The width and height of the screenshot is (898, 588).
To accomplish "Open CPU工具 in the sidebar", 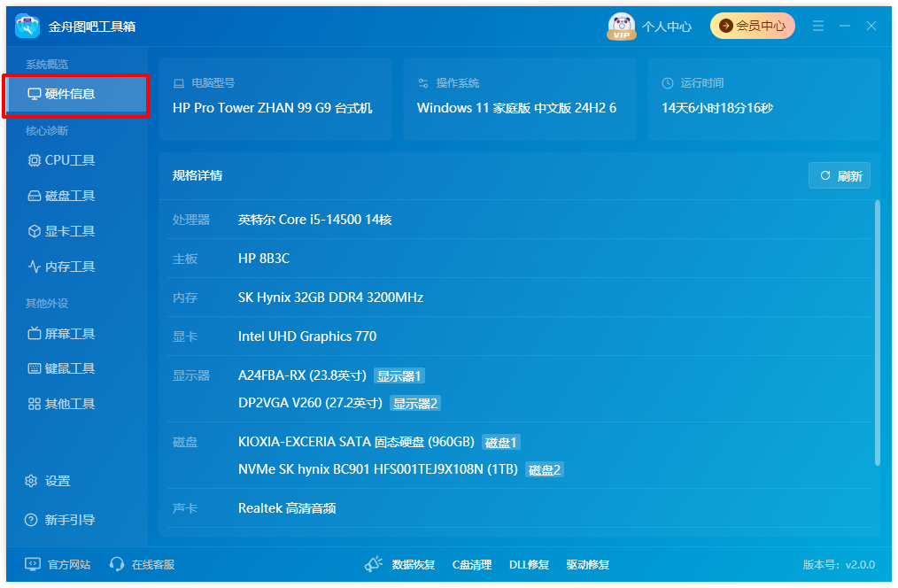I will pyautogui.click(x=61, y=160).
